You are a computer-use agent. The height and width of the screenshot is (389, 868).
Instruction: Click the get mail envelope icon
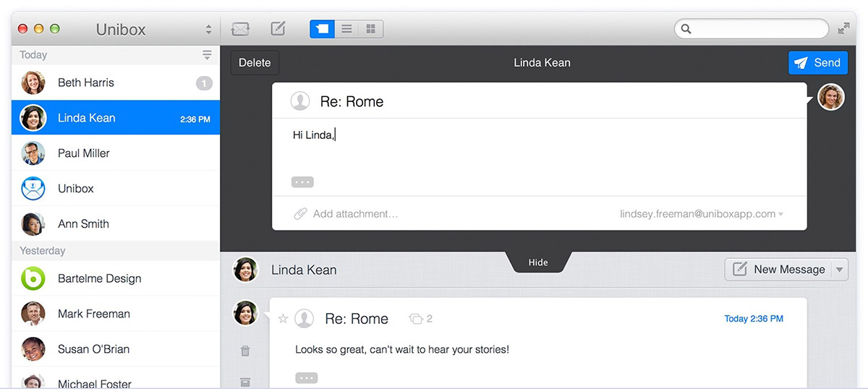(x=240, y=29)
